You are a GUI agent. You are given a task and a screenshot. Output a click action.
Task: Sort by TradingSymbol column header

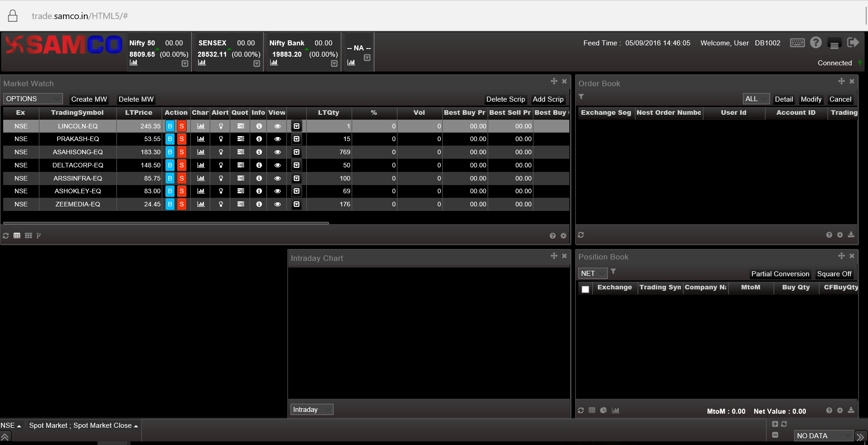78,112
